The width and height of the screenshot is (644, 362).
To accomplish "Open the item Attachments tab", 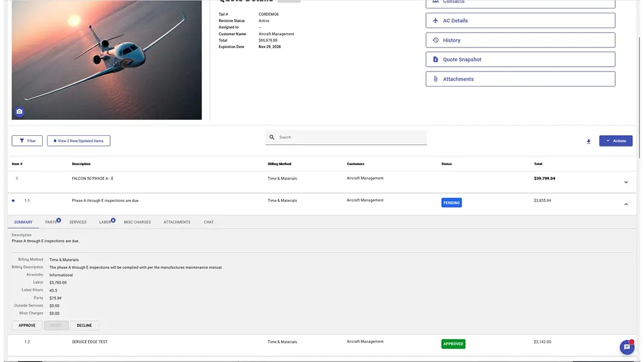I will click(x=176, y=222).
